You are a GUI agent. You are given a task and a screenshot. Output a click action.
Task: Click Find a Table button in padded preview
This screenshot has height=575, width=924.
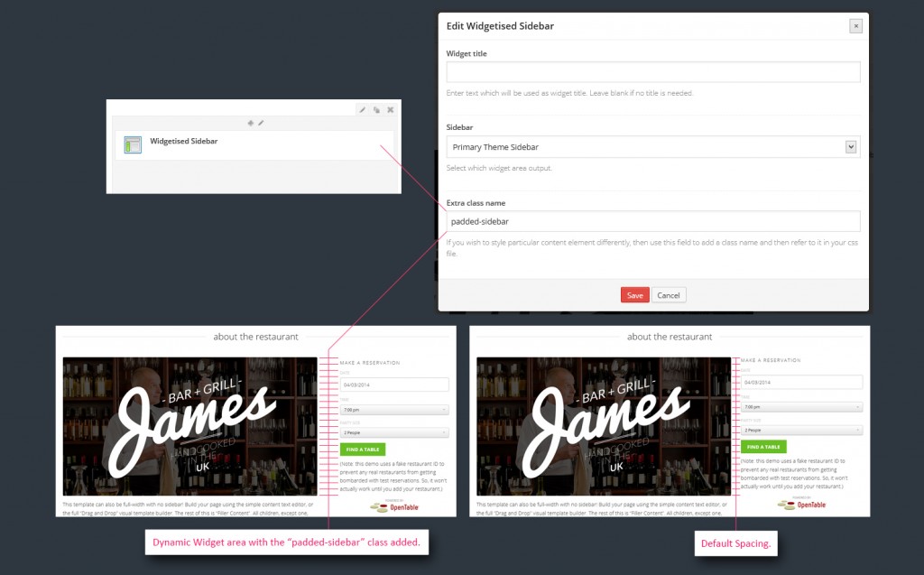coord(363,450)
